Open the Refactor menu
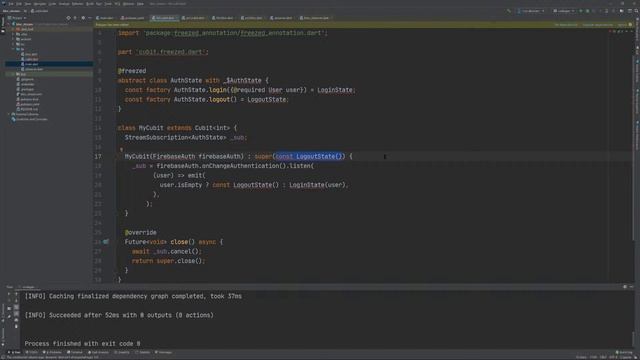The width and height of the screenshot is (640, 360). tap(78, 4)
